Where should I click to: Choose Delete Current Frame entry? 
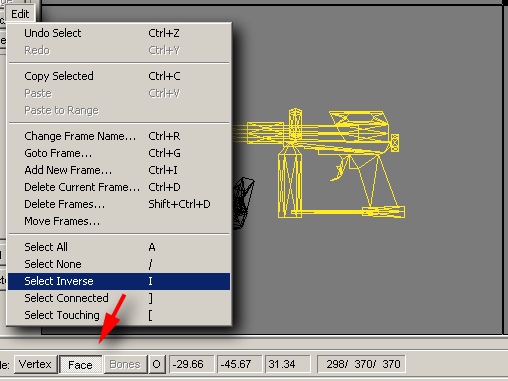pyautogui.click(x=119, y=187)
